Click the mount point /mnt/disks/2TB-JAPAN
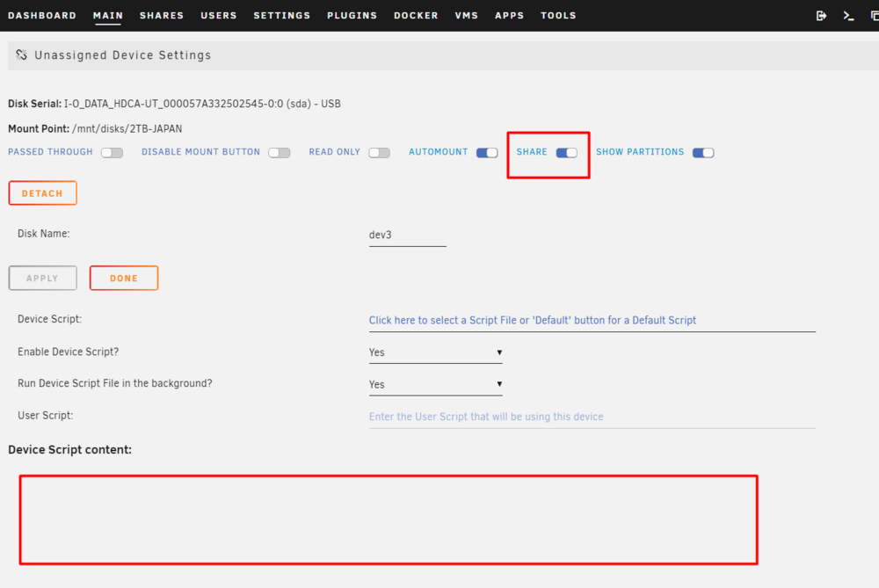The width and height of the screenshot is (879, 588). [127, 129]
